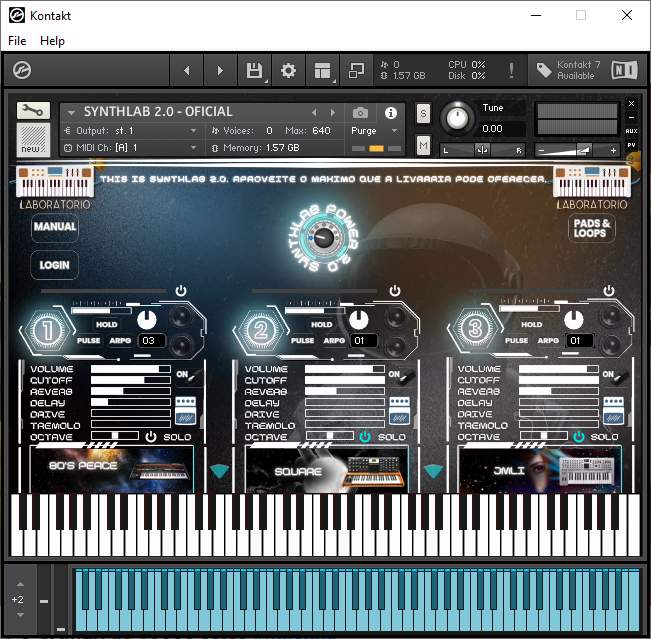651x639 pixels.
Task: Expand the teal arrow after SQUARE
Action: click(433, 471)
